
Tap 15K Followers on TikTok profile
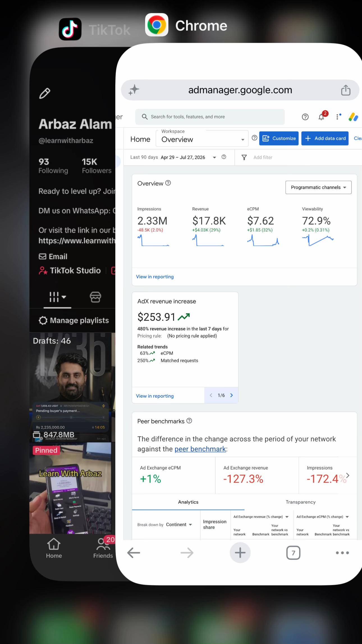click(97, 166)
